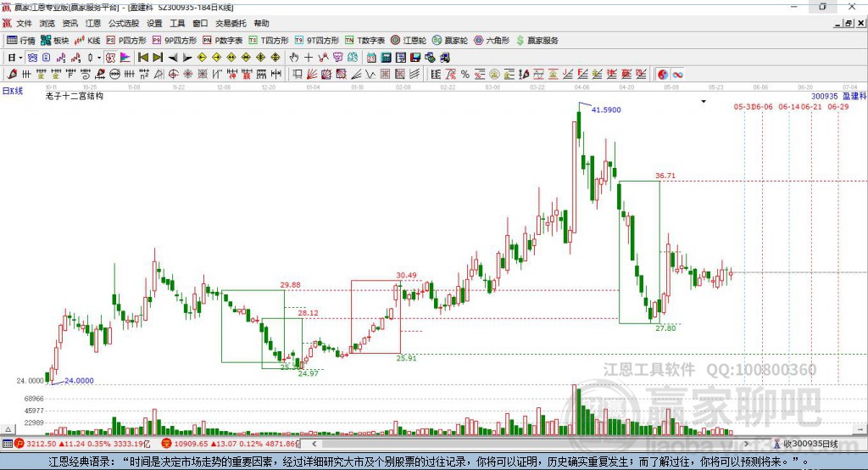
Task: Click the 06-14 date marker
Action: [x=789, y=107]
